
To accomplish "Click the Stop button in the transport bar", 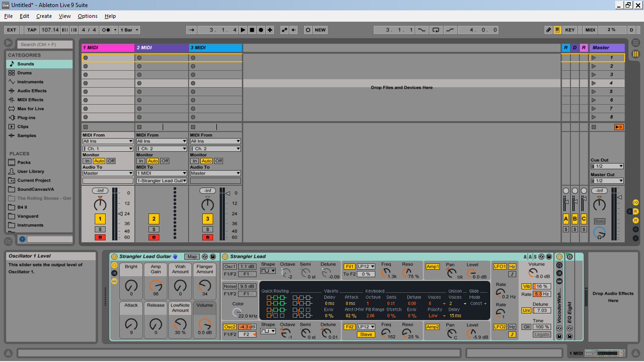I will (x=252, y=30).
